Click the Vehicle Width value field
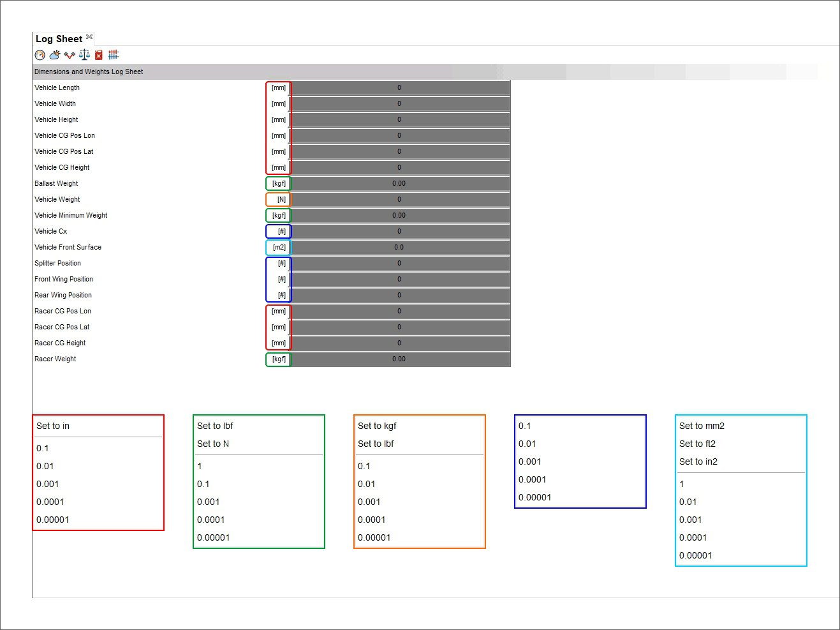 [400, 104]
